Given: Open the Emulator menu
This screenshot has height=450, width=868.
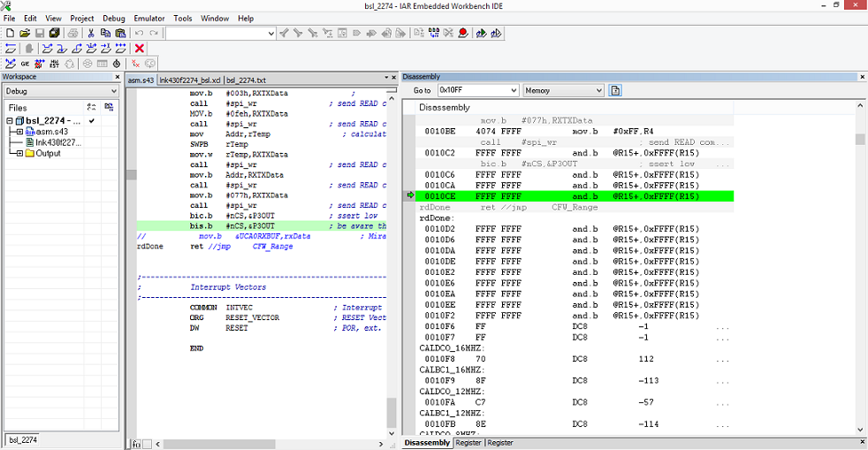Looking at the screenshot, I should pyautogui.click(x=149, y=19).
